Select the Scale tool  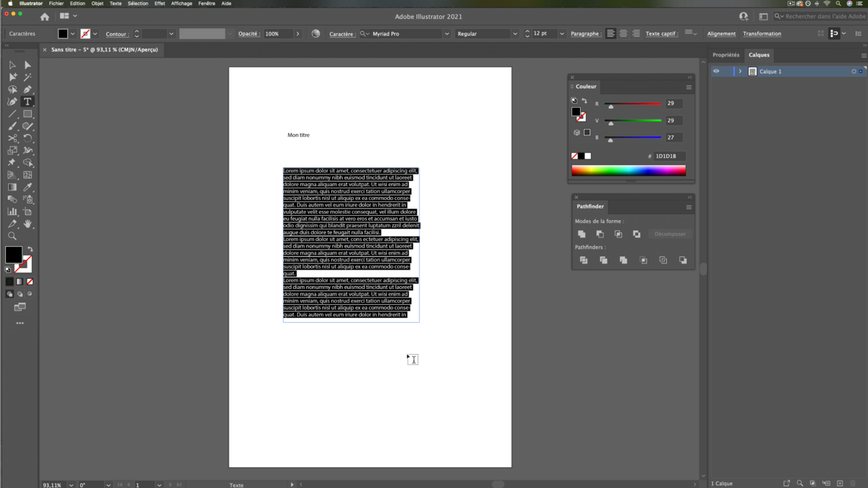tap(12, 151)
